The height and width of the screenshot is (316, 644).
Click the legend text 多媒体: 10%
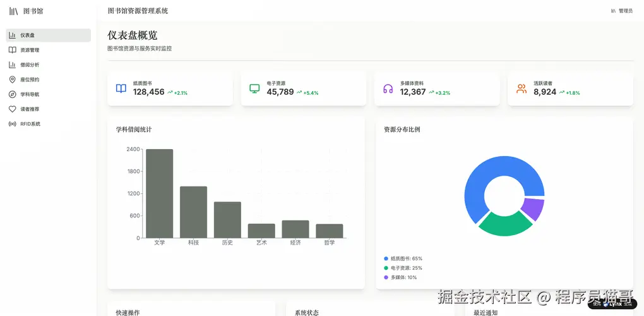403,277
